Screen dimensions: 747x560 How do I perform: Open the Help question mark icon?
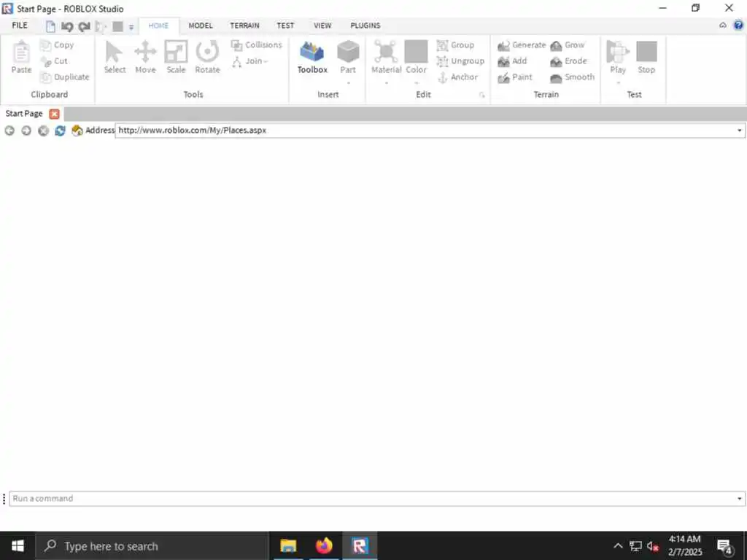[738, 26]
